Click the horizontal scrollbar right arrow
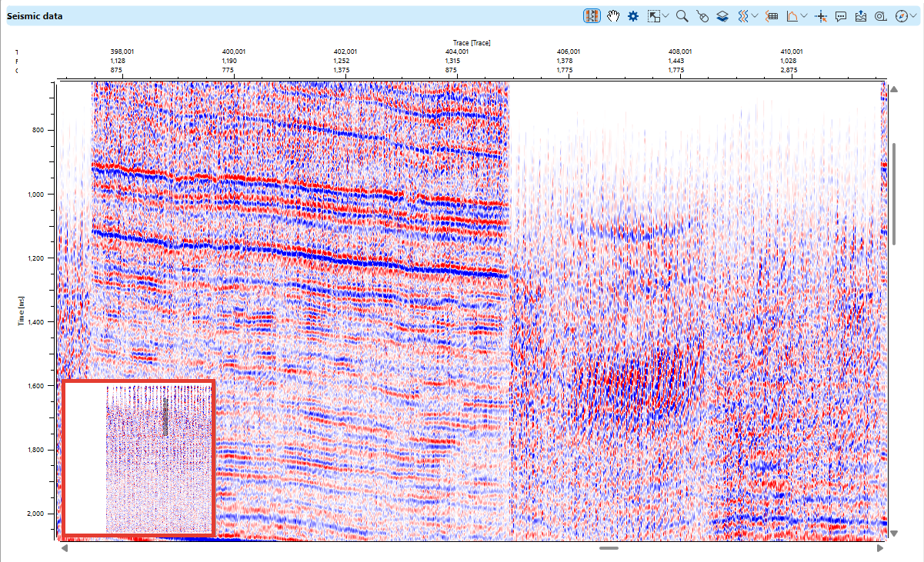The width and height of the screenshot is (924, 562). click(879, 548)
